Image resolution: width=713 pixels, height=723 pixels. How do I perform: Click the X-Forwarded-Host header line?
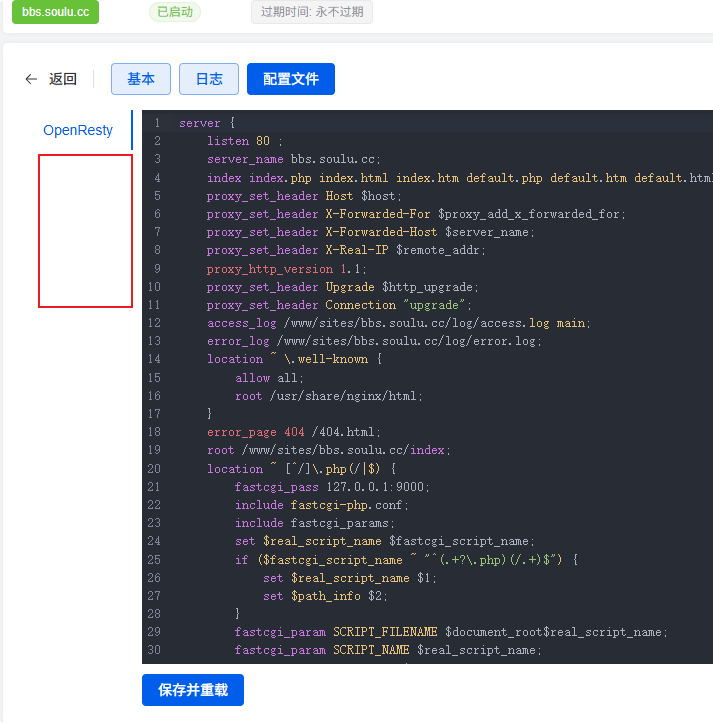[370, 232]
